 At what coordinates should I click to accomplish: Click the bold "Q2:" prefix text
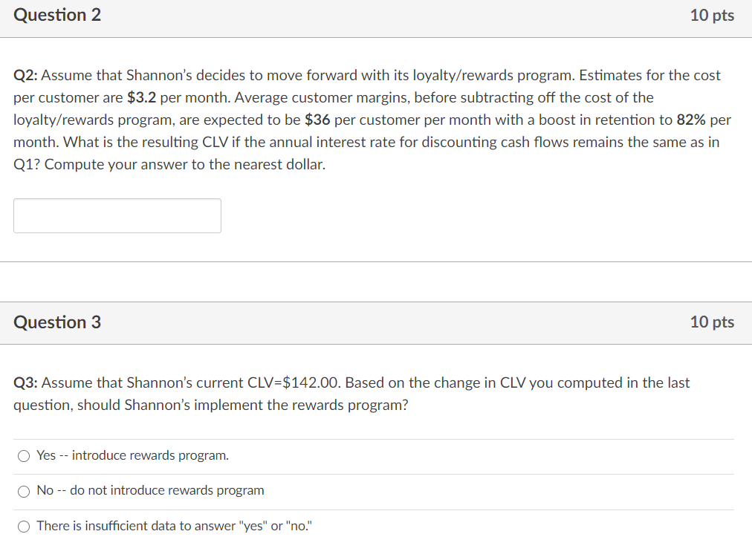tap(26, 76)
